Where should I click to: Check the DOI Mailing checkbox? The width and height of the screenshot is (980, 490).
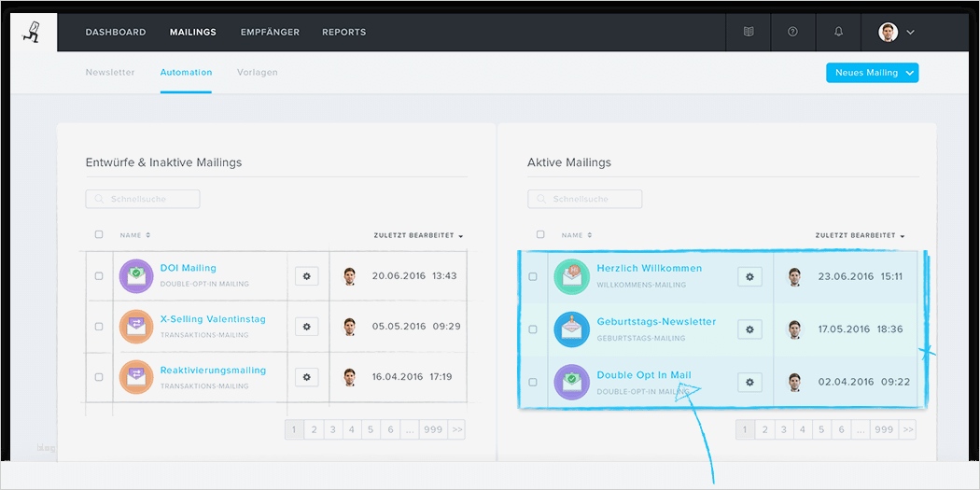99,275
